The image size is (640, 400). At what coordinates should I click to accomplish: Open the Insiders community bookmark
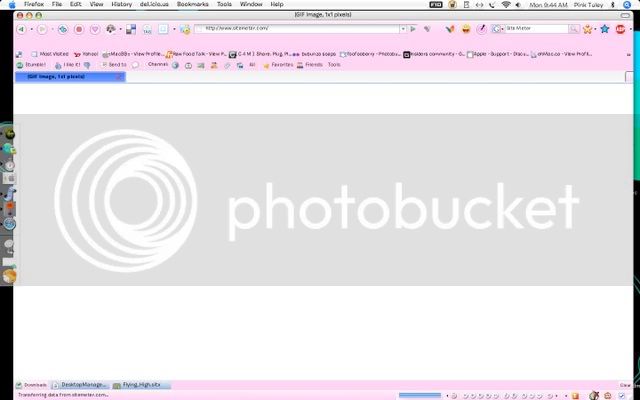point(434,54)
